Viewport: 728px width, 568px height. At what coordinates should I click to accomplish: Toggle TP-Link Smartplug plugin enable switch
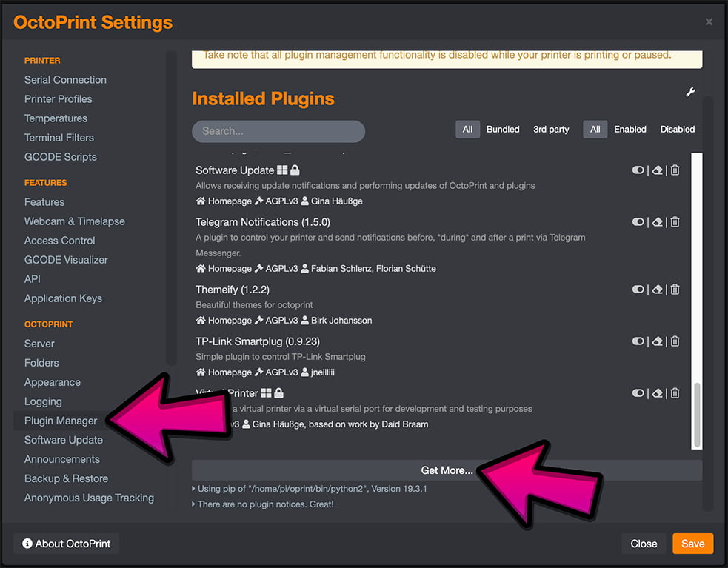tap(638, 342)
